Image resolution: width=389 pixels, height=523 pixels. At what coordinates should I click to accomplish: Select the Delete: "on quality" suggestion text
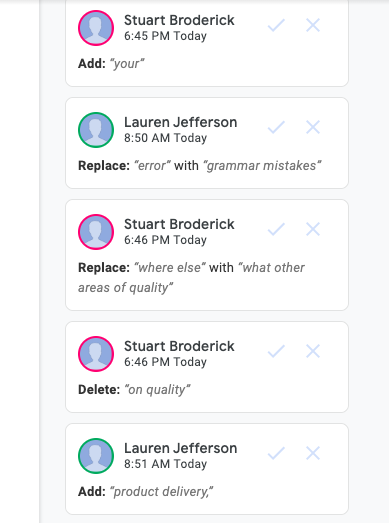click(134, 390)
